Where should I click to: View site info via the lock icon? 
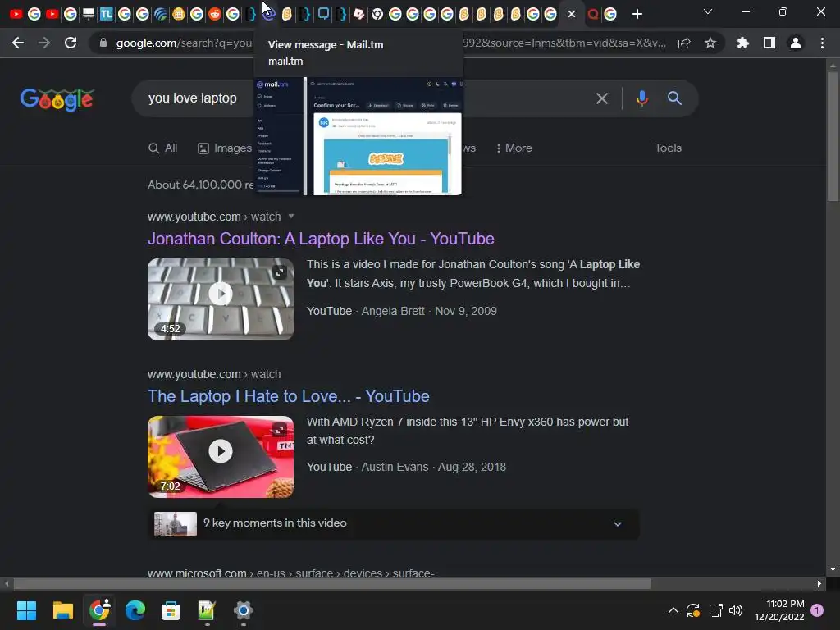[x=103, y=43]
